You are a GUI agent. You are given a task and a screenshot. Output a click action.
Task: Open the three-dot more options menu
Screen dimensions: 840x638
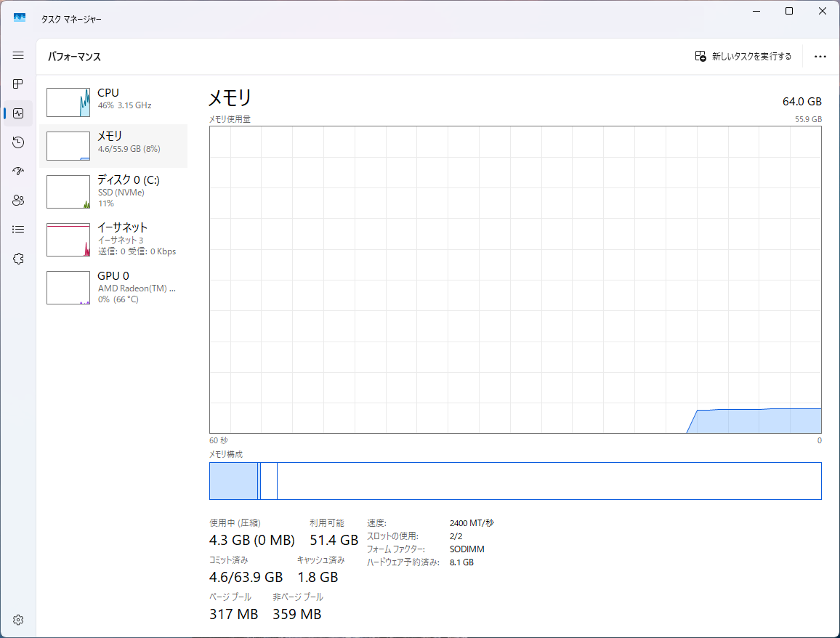click(820, 57)
